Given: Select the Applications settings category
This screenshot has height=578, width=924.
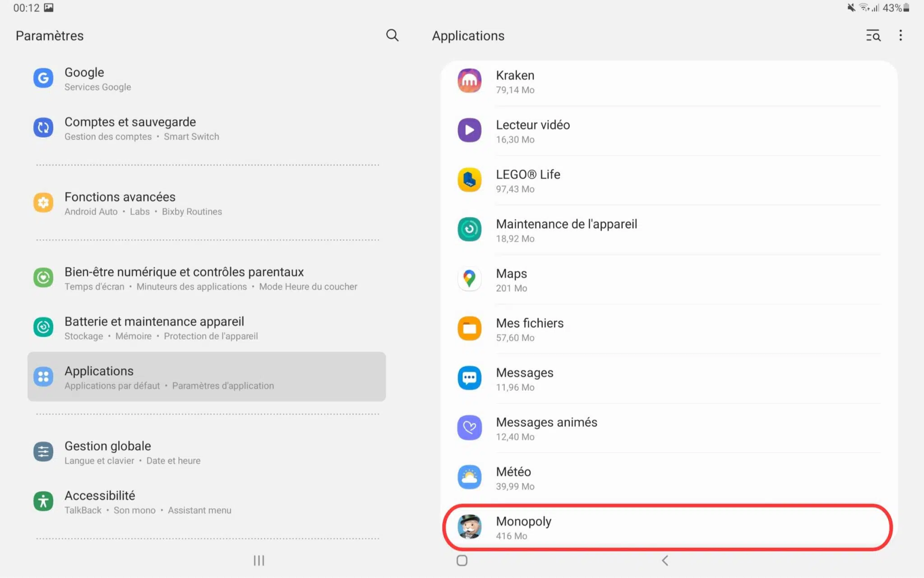Looking at the screenshot, I should click(x=207, y=377).
